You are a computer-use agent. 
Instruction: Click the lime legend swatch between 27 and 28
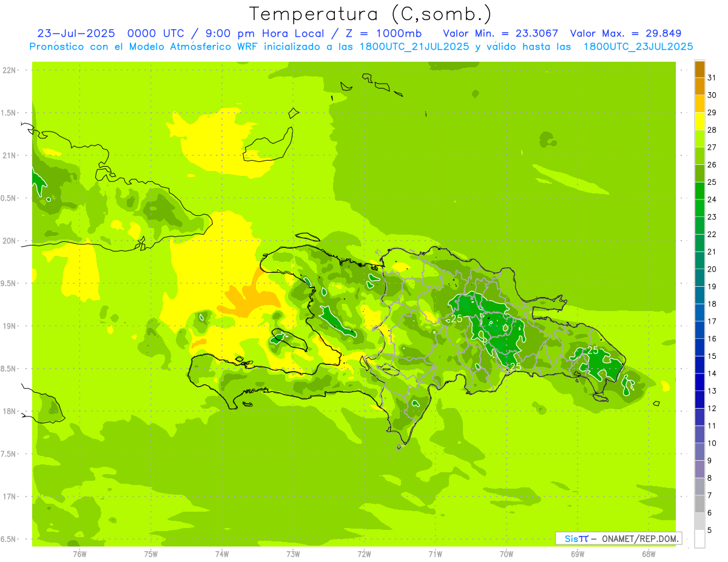tap(699, 139)
